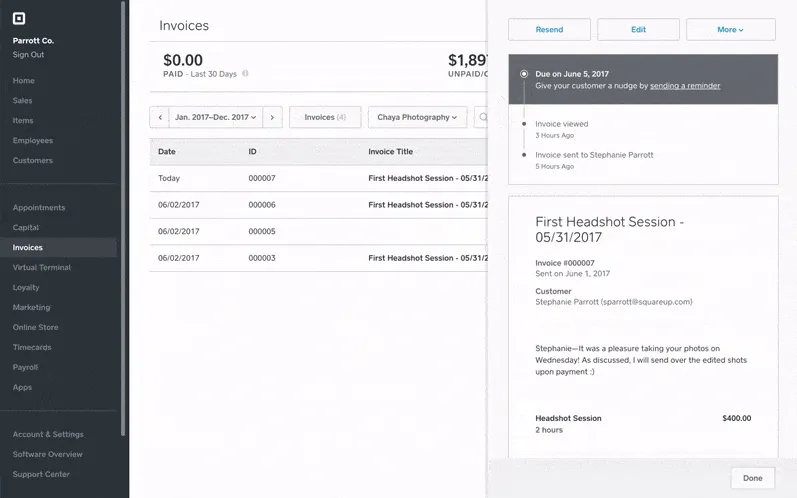Go to the next date range arrow
The image size is (797, 498).
coord(272,117)
